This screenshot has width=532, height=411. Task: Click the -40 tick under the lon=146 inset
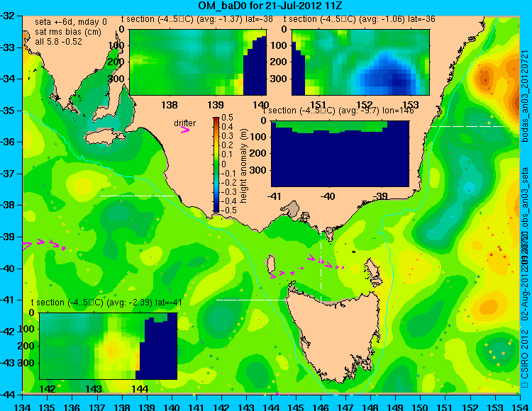[x=327, y=196]
